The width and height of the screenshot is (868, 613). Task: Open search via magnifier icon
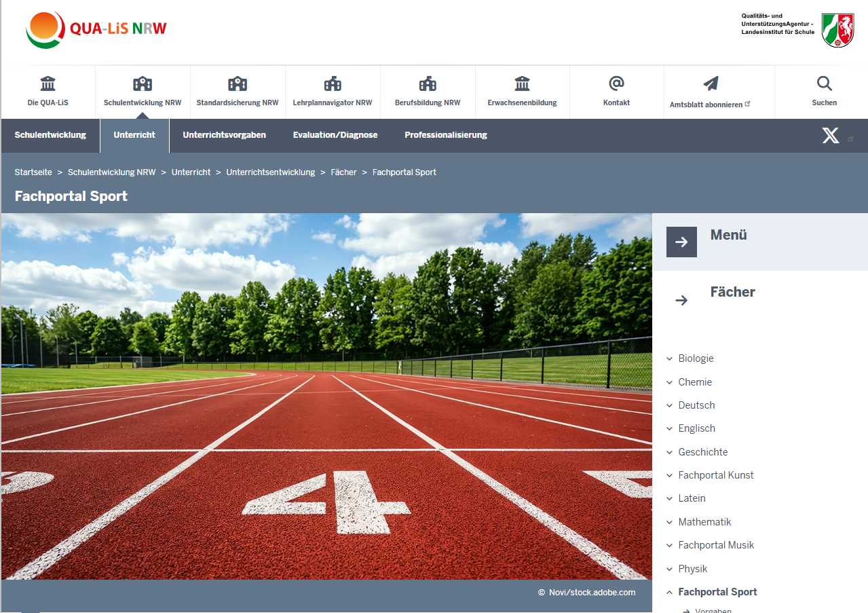pos(824,83)
